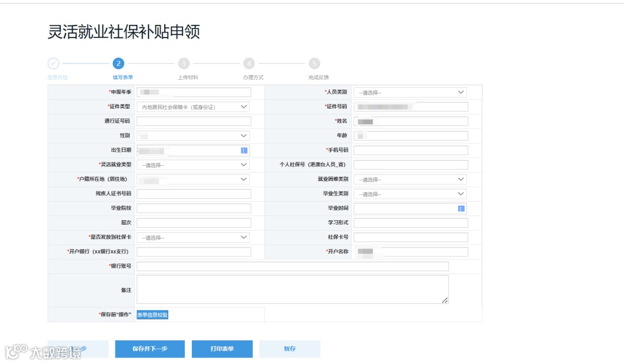
Task: Click the 毕业时间 date input field
Action: 410,209
